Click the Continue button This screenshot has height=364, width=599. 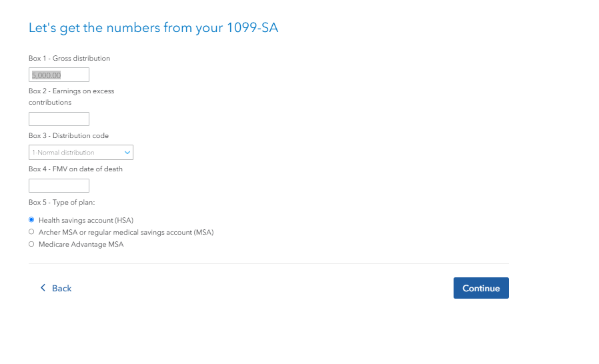pos(481,288)
